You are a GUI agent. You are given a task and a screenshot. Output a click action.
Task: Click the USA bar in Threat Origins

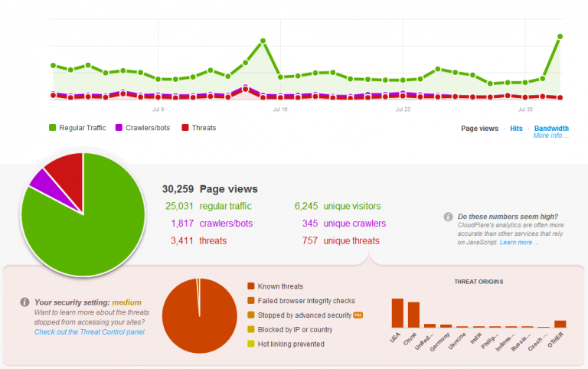point(397,313)
